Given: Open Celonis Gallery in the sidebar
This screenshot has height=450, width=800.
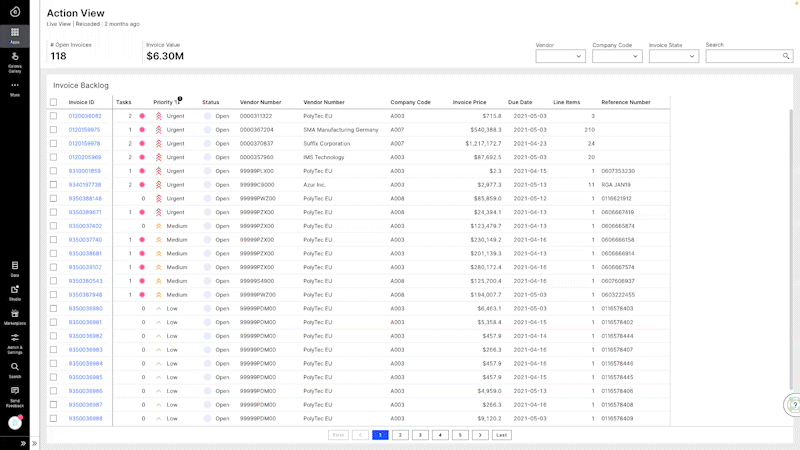Looking at the screenshot, I should pos(15,62).
